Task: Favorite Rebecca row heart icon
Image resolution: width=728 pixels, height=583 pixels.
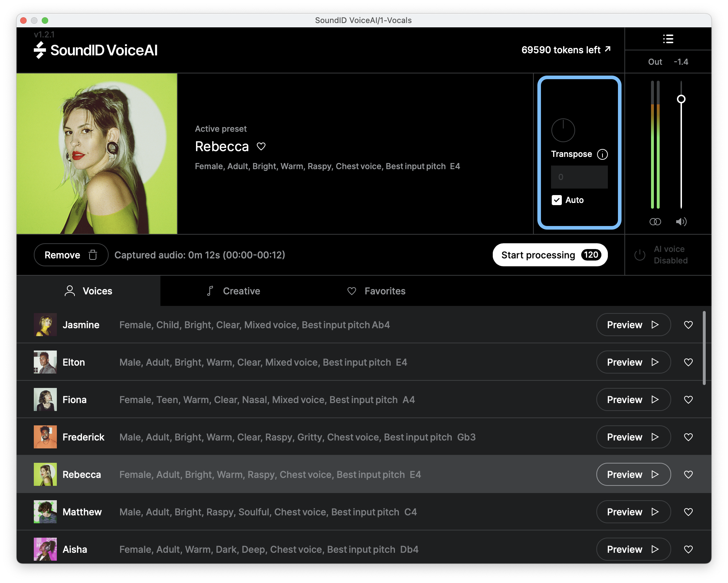Action: (688, 475)
